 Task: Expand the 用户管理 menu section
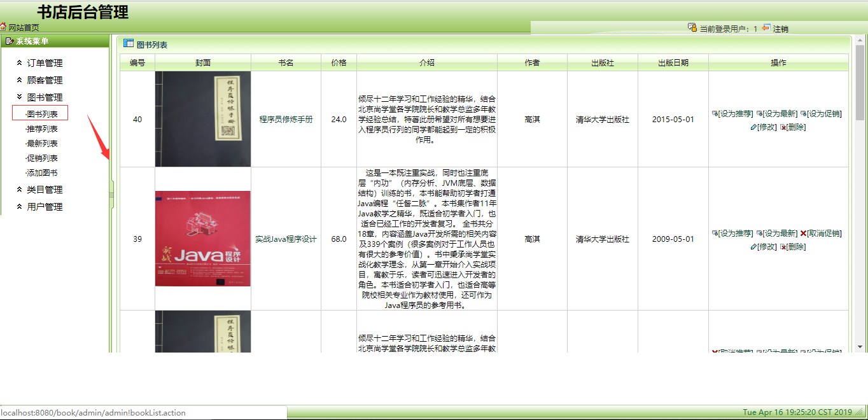[45, 207]
